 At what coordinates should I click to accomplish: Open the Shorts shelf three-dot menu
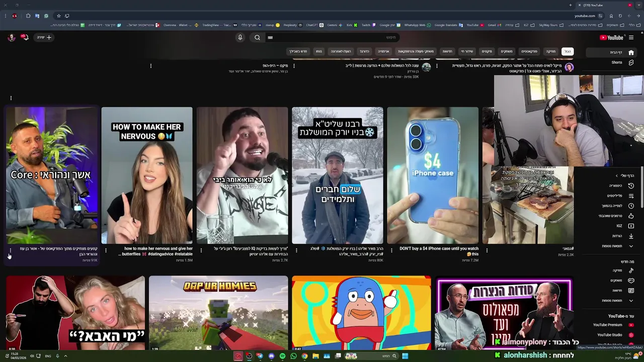click(x=11, y=98)
